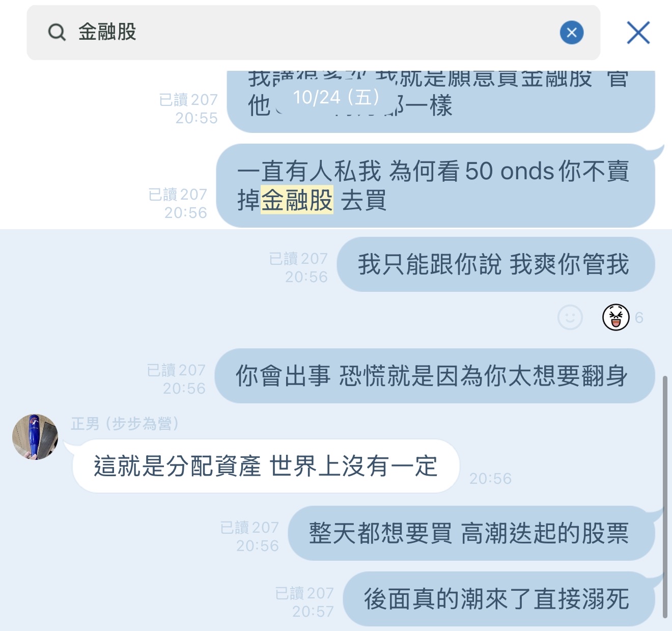Screen dimensions: 672x631
Task: Tap the laughing emoji reaction
Action: point(616,317)
